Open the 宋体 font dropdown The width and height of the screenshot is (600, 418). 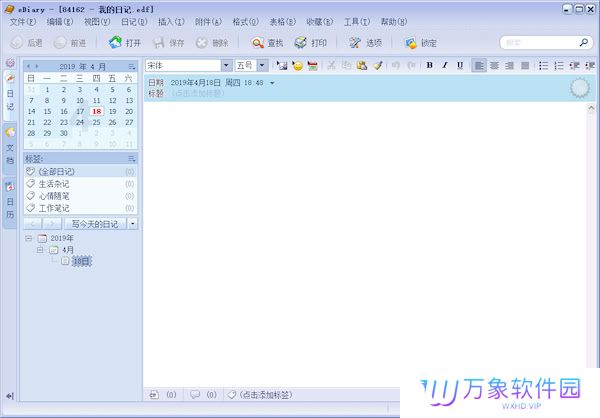(226, 65)
